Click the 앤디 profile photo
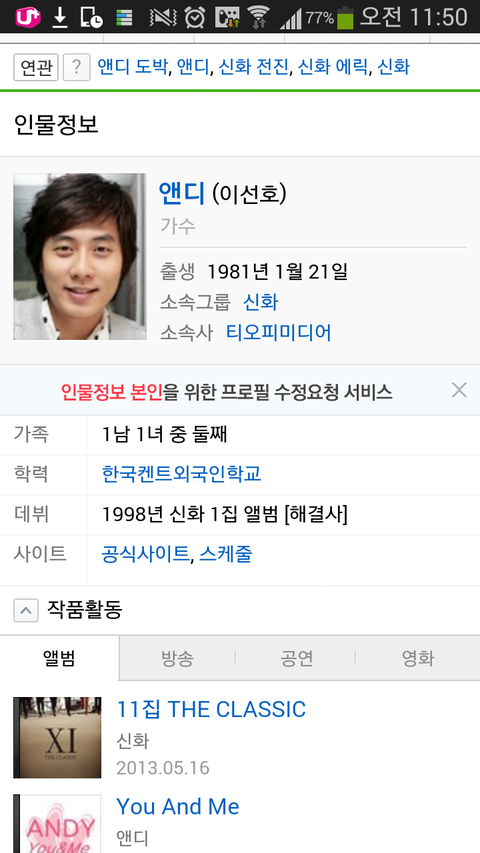480x853 pixels. [80, 257]
